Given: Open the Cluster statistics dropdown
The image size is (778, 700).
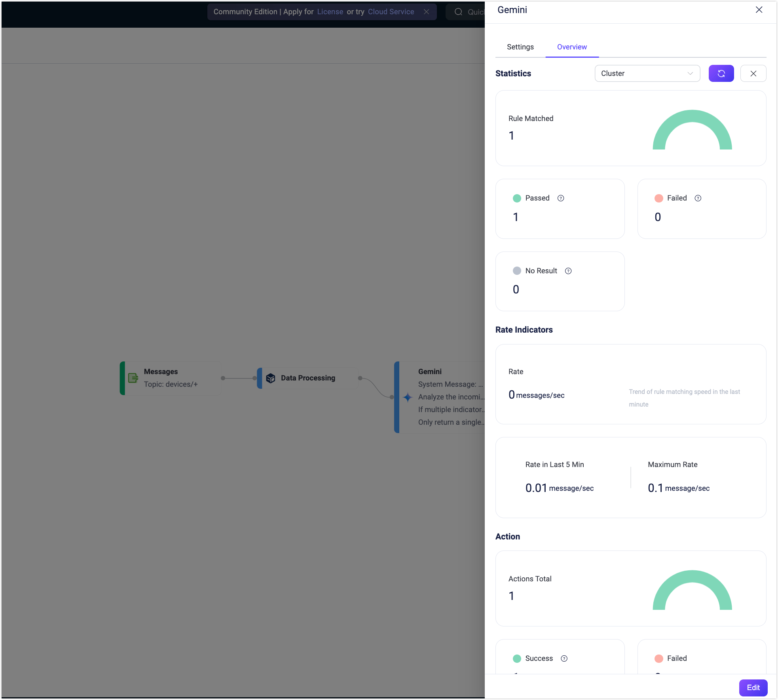Looking at the screenshot, I should coord(647,73).
